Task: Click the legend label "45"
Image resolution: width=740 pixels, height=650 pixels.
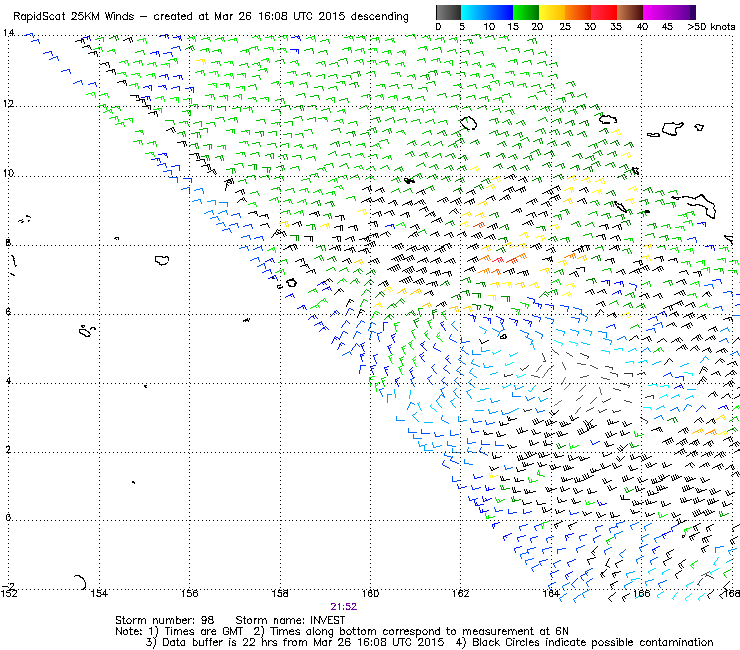Action: point(667,27)
